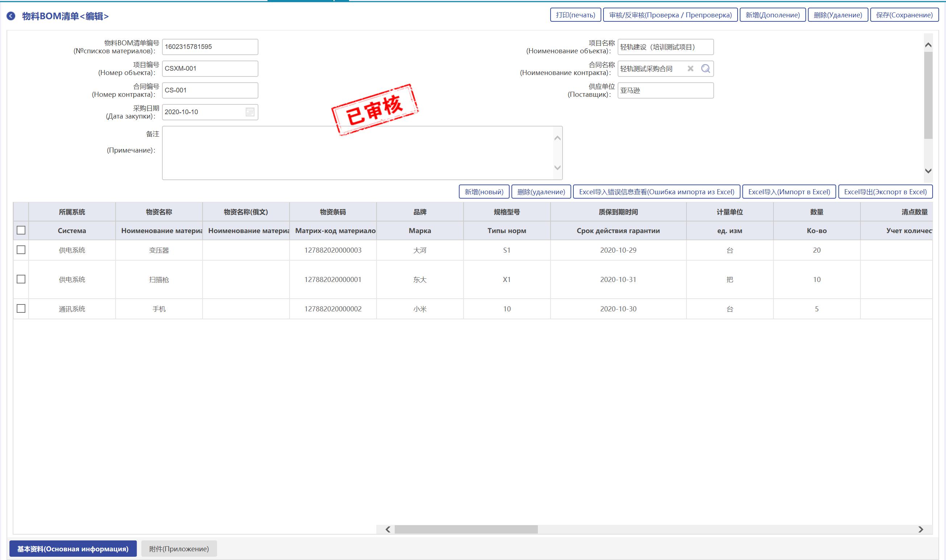
Task: Click the 保存(Сохранение) save button
Action: click(x=904, y=15)
